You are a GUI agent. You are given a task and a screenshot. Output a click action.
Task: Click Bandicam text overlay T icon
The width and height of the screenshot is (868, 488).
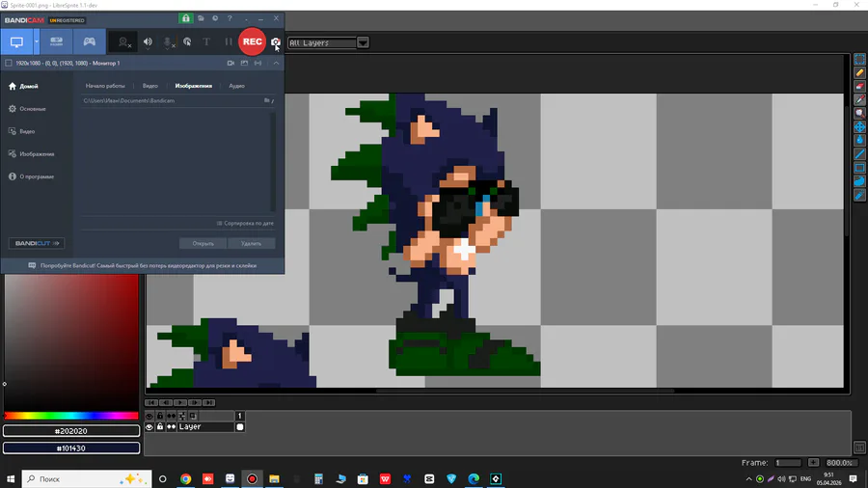(206, 42)
